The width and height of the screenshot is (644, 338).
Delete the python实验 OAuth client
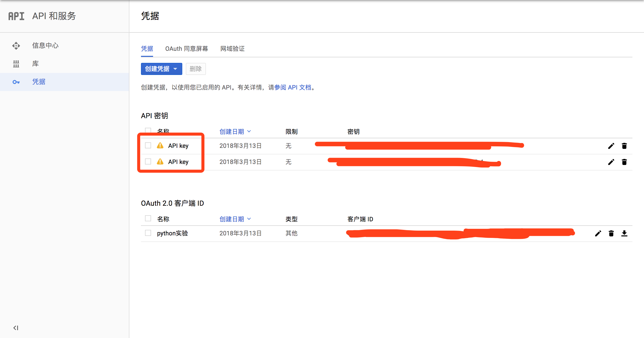pyautogui.click(x=611, y=233)
